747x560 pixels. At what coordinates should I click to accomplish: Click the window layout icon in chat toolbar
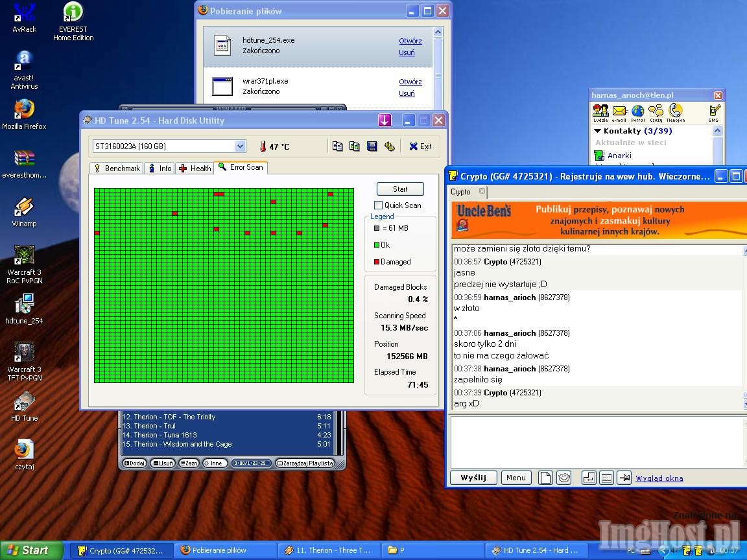[606, 478]
